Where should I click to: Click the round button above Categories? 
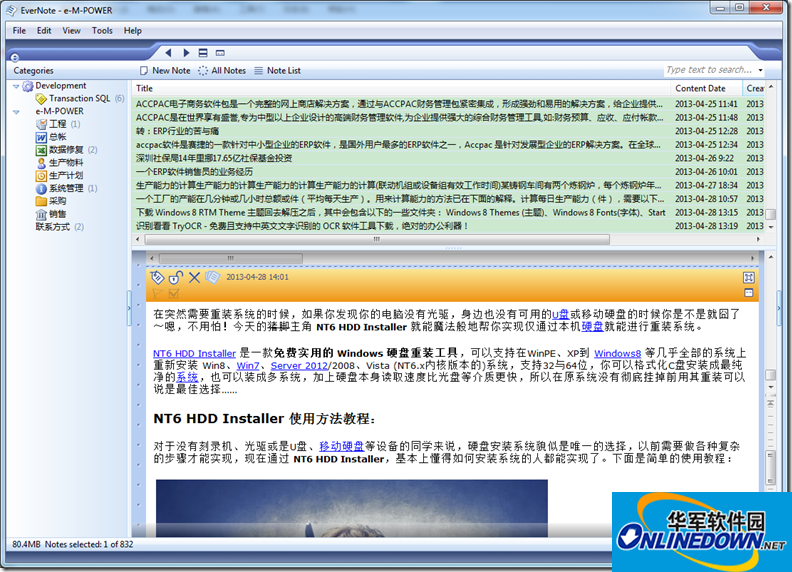pyautogui.click(x=15, y=57)
